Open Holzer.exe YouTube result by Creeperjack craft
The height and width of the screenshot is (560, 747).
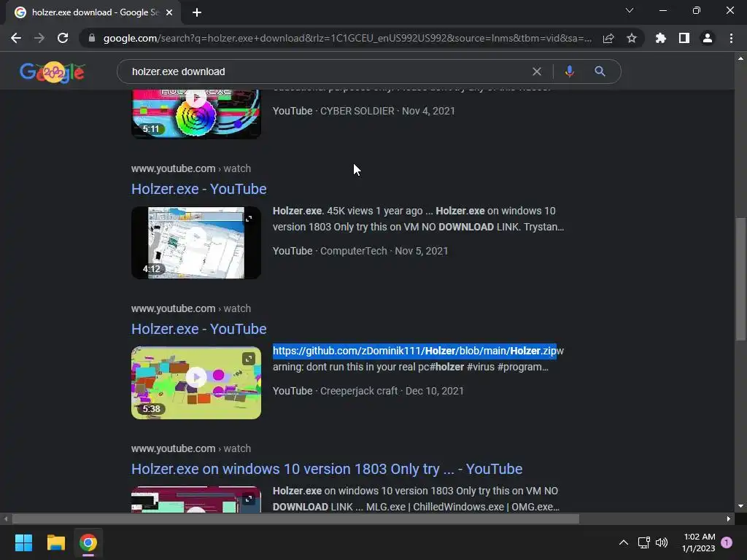pos(198,329)
